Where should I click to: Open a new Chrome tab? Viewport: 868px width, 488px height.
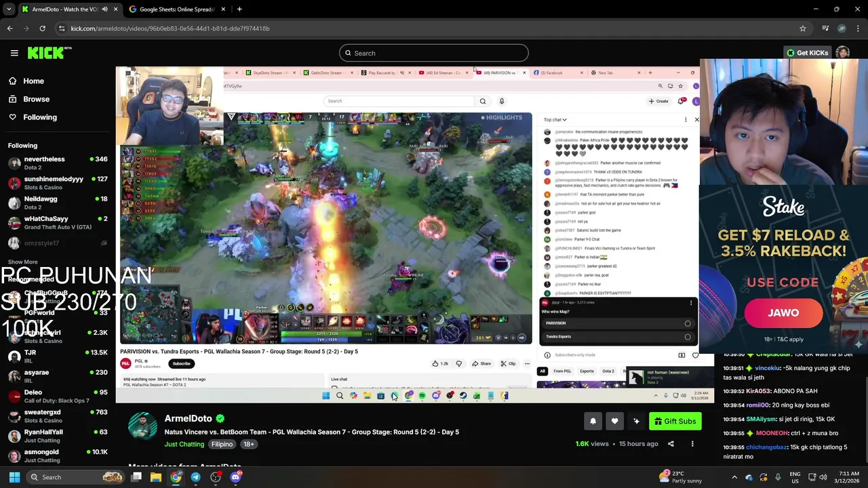coord(239,9)
